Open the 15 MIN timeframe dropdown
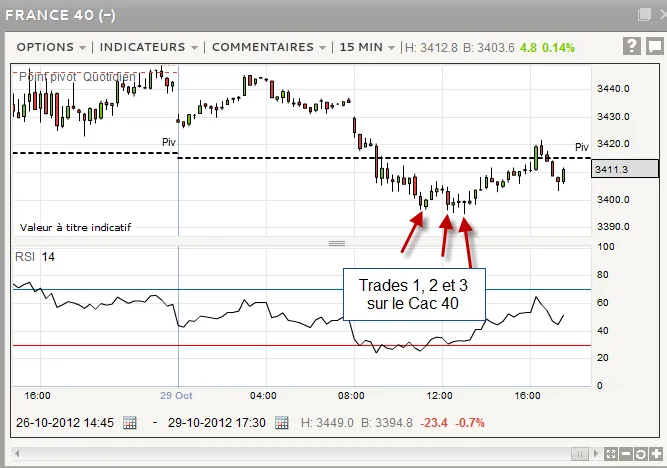This screenshot has height=468, width=667. coord(367,47)
